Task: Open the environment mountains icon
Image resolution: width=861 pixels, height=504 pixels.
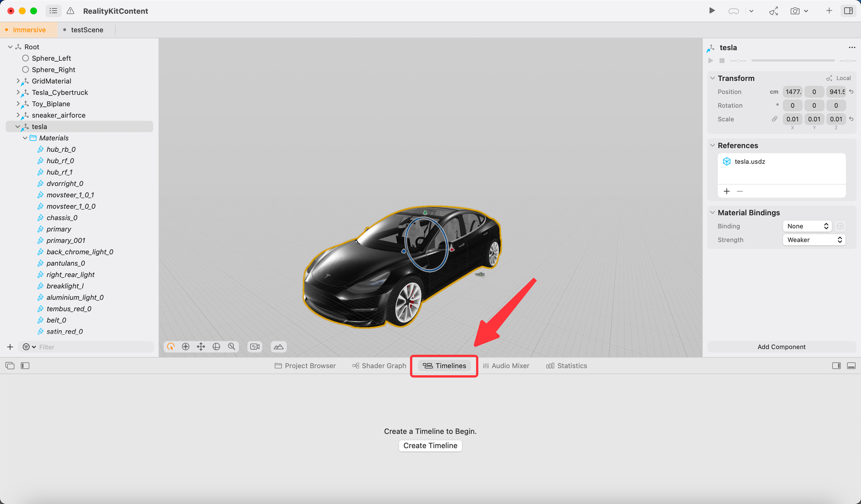Action: (279, 347)
